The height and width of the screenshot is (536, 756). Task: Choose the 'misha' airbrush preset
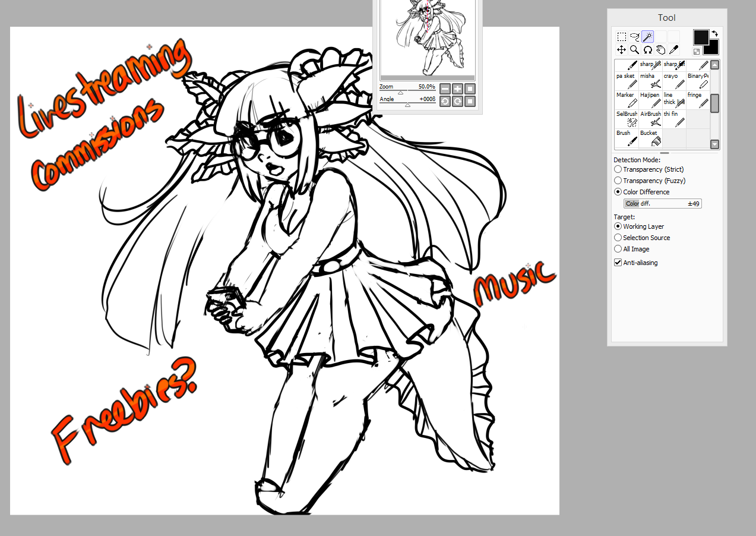[x=650, y=81]
